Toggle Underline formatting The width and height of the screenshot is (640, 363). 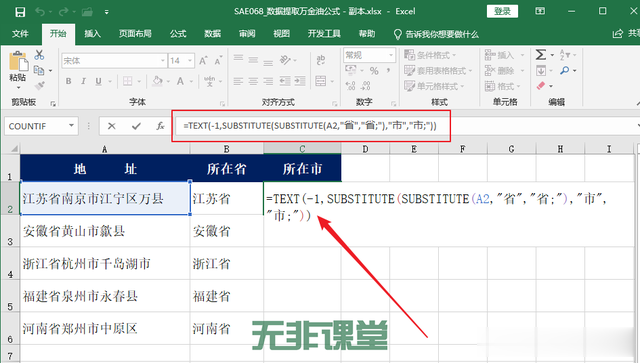point(98,81)
